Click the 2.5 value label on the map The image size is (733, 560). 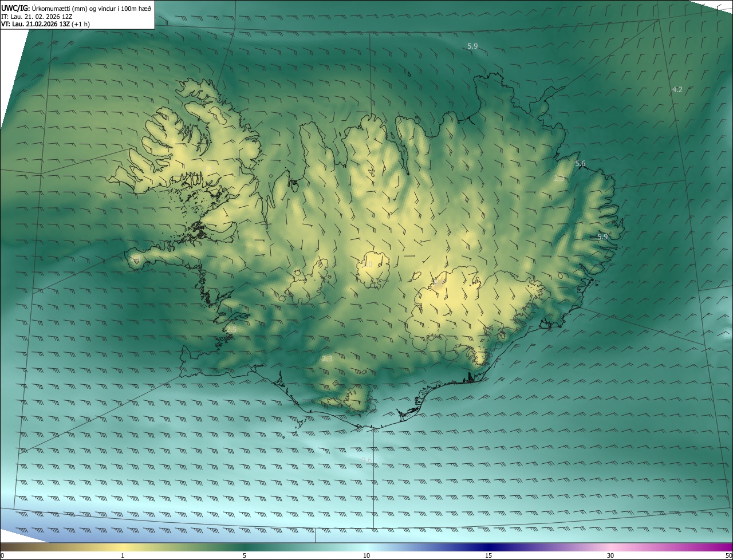(231, 330)
